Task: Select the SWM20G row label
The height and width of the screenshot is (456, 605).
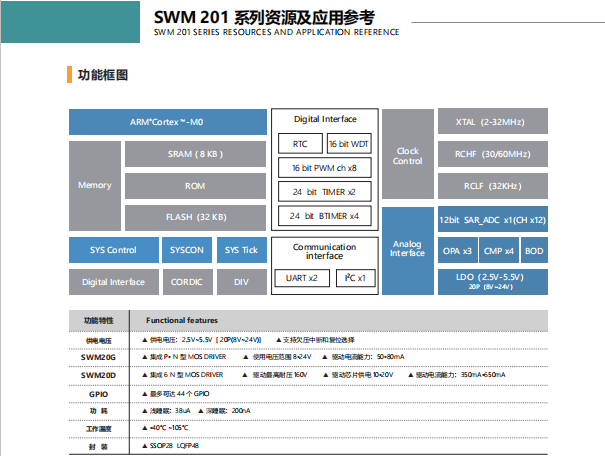Action: pos(98,357)
